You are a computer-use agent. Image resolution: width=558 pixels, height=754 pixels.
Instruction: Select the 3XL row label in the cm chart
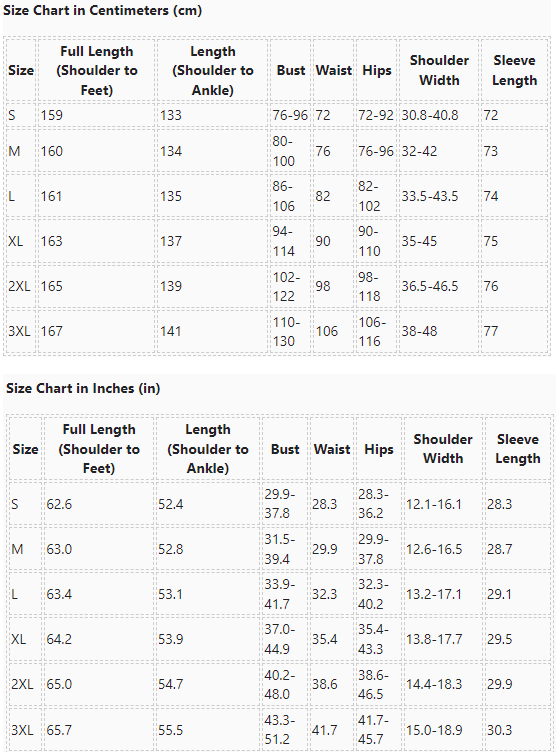coord(19,331)
